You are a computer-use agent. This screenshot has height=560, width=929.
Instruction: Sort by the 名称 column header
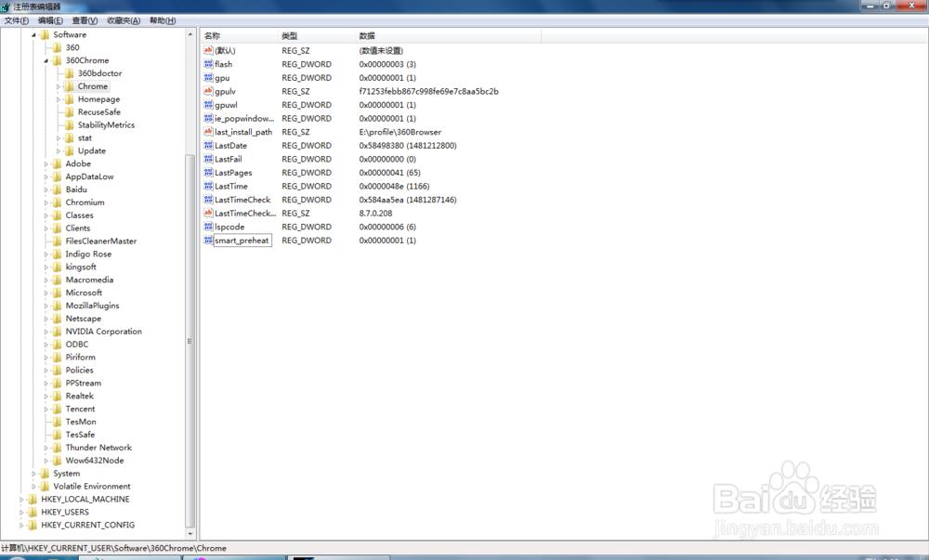point(239,36)
